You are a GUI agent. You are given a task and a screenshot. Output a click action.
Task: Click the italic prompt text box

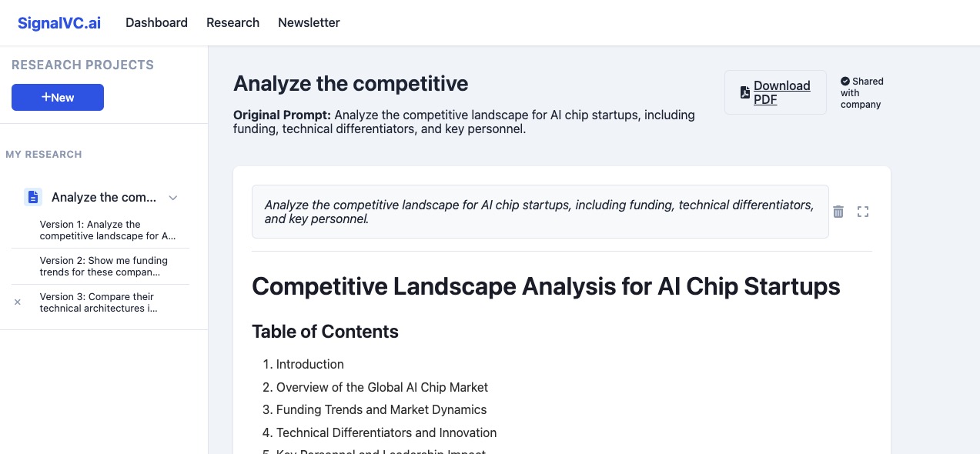pos(540,212)
